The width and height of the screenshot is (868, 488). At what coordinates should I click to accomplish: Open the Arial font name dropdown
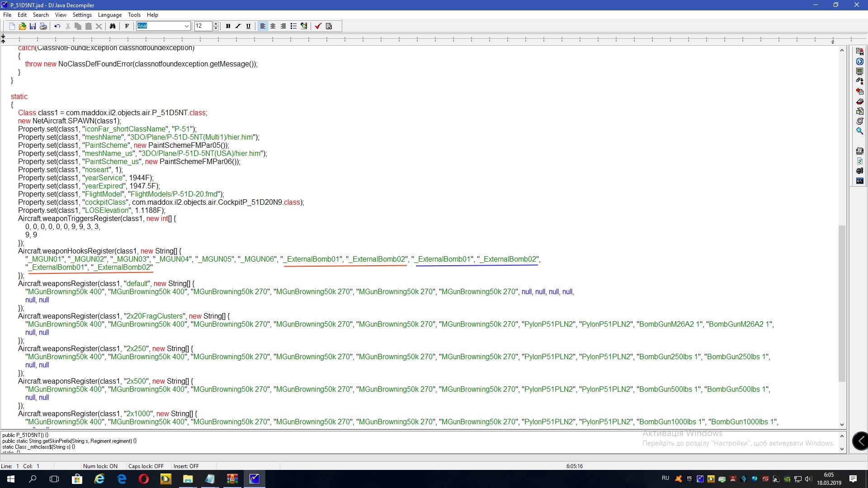coord(186,26)
